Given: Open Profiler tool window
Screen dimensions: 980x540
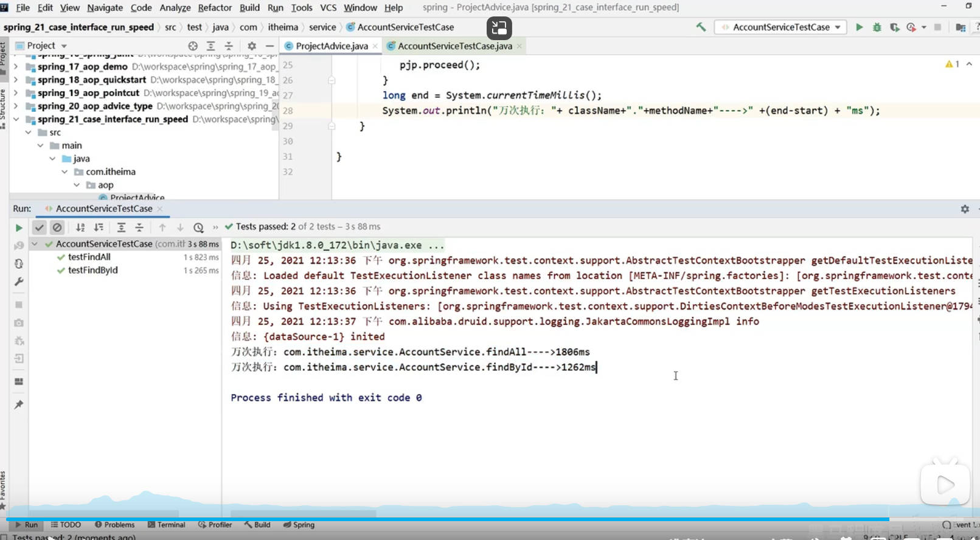Looking at the screenshot, I should [x=215, y=525].
